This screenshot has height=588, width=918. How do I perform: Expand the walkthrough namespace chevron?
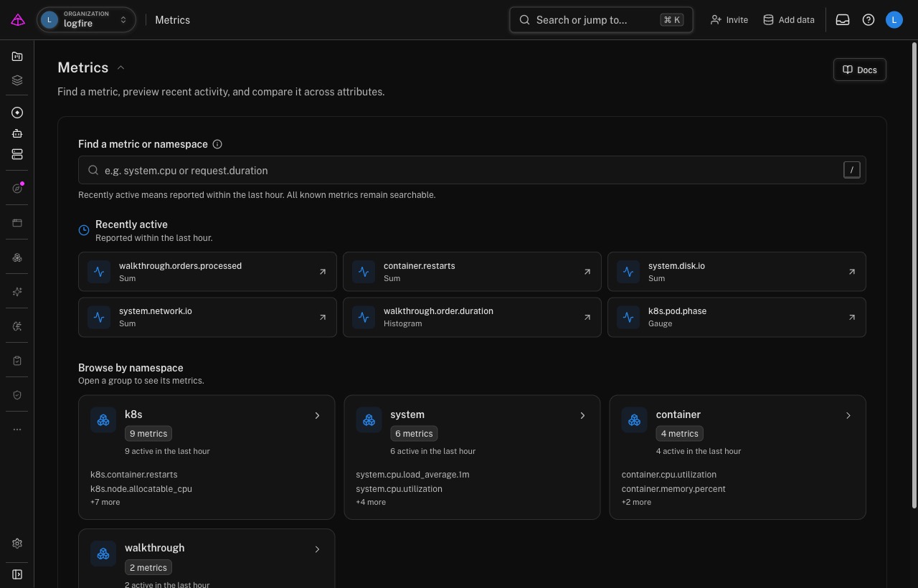click(317, 549)
